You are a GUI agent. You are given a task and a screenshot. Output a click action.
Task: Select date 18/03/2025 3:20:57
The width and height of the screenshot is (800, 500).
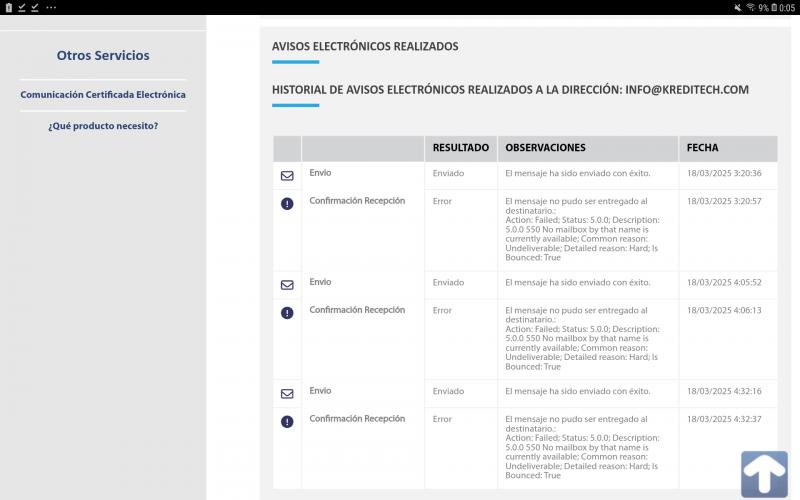click(x=724, y=201)
